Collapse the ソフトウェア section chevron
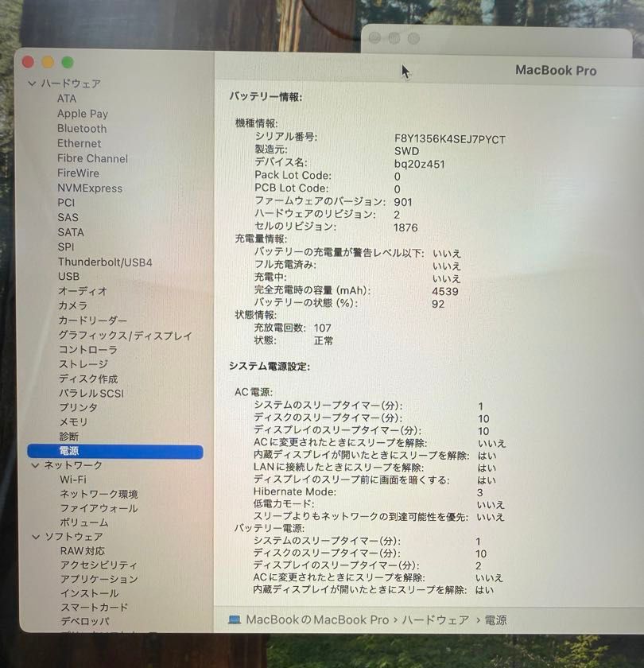 [37, 537]
